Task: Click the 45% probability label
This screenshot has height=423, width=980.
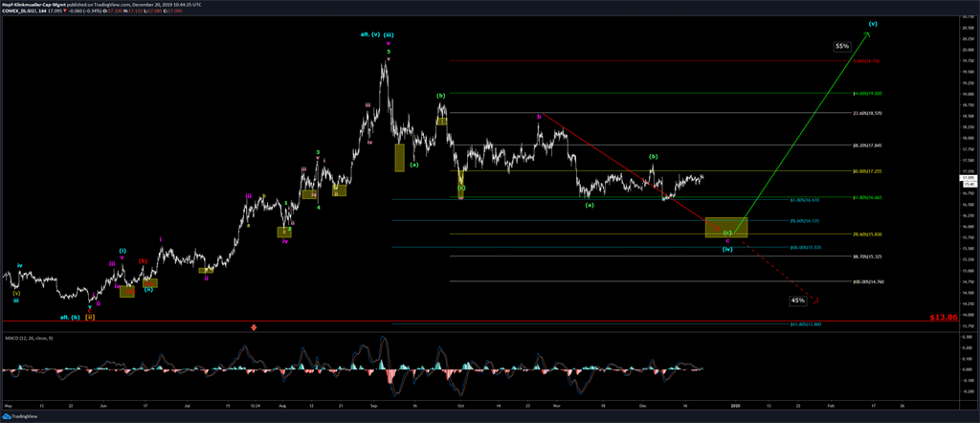Action: coord(797,301)
